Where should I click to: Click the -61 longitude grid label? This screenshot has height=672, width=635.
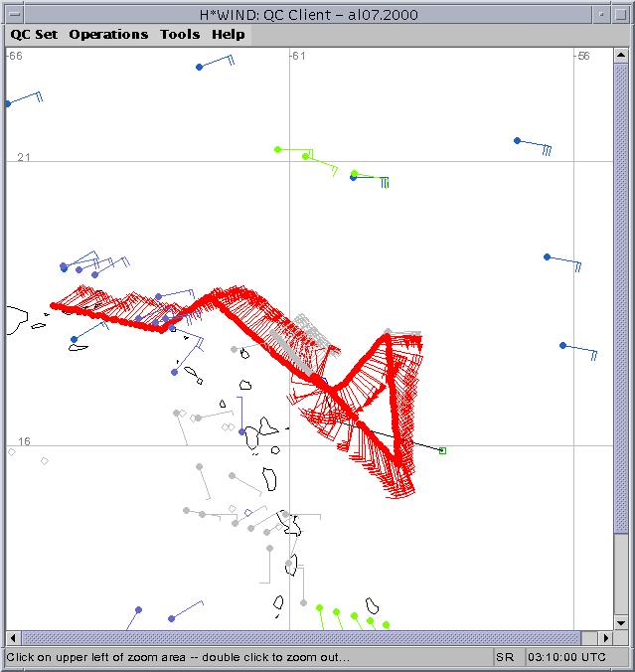296,56
